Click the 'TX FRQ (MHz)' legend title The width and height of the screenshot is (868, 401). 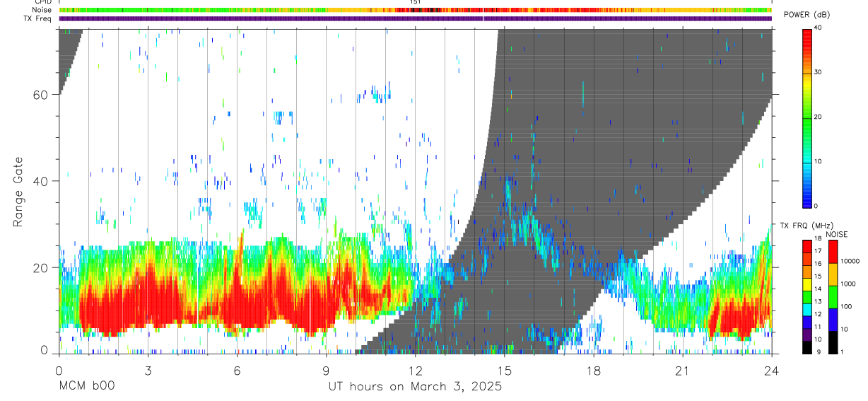pos(807,225)
